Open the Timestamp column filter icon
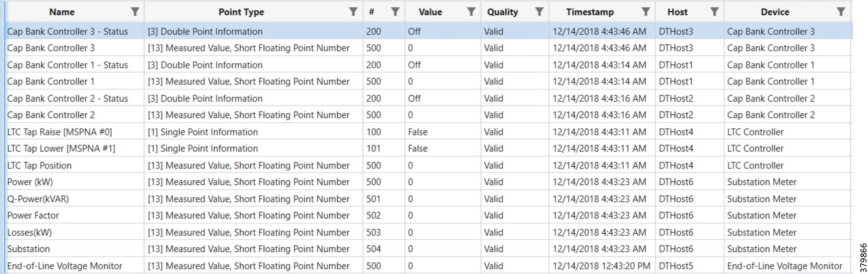 [646, 12]
